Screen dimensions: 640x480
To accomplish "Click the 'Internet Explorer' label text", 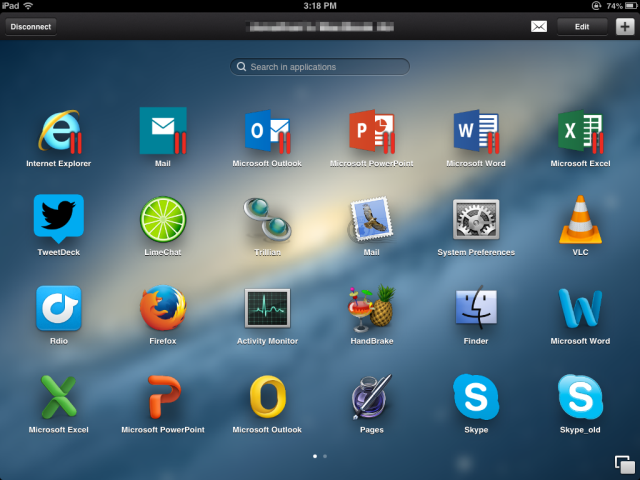I will [x=59, y=164].
